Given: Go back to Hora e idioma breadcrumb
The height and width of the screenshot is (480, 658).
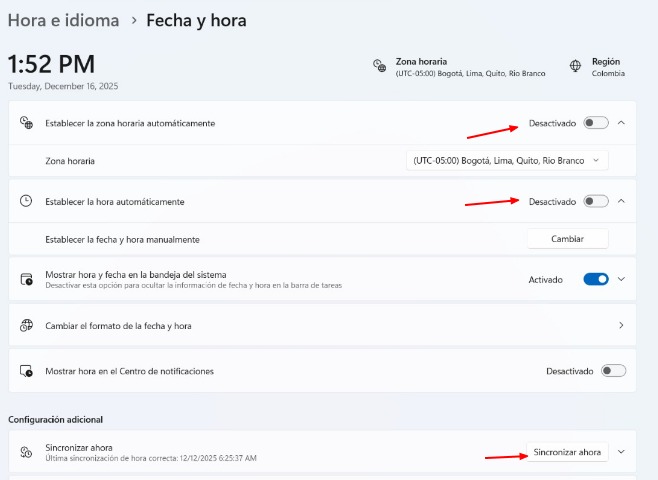Looking at the screenshot, I should (x=63, y=20).
